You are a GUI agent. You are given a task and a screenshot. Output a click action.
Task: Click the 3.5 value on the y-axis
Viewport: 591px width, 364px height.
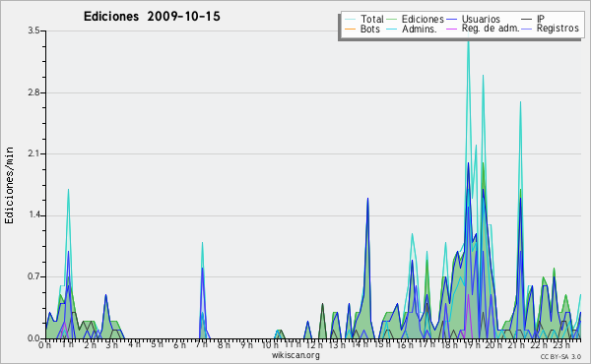(x=33, y=30)
